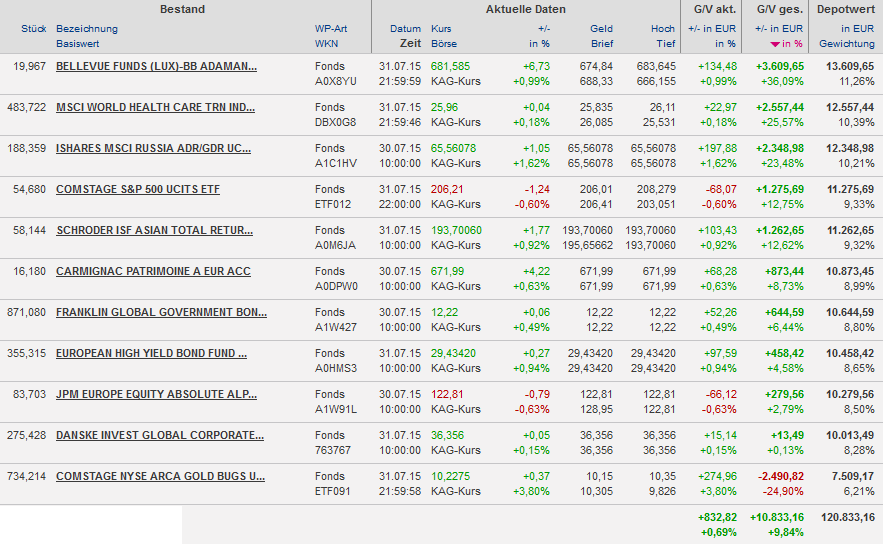Click JPM EUROPE EQUITY ABSOLUTE ALP… link
883x544 pixels.
(156, 395)
